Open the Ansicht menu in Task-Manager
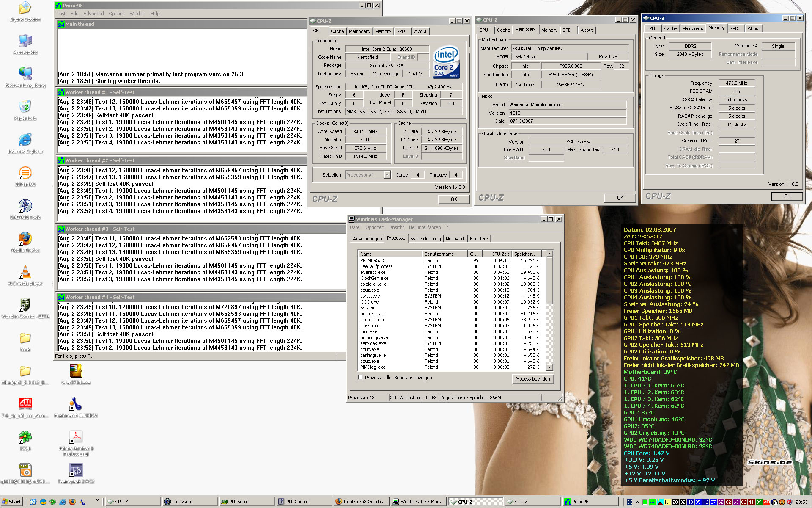This screenshot has width=812, height=508. tap(396, 227)
